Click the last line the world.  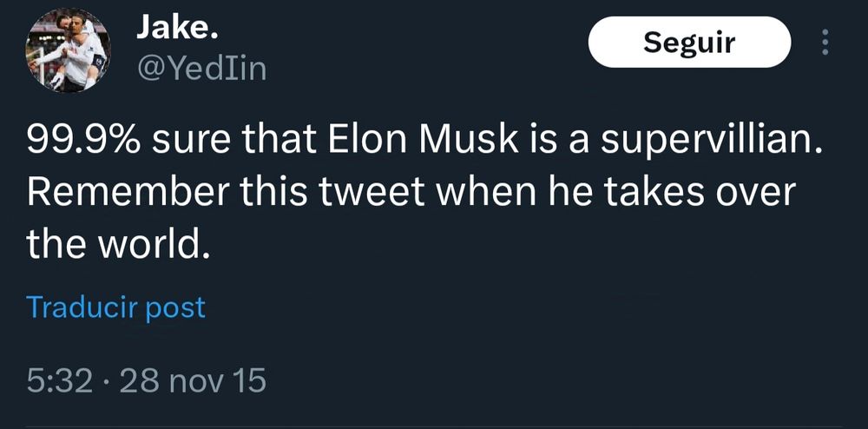tap(118, 243)
